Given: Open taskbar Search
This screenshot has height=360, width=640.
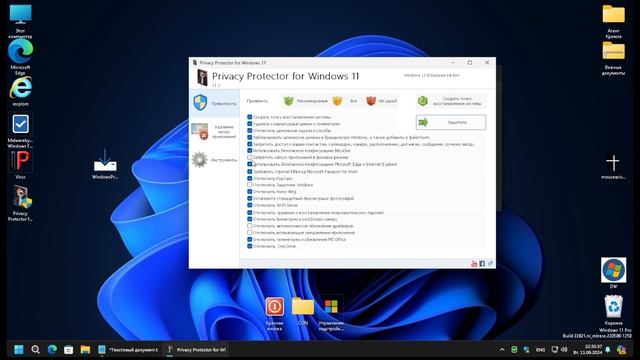Looking at the screenshot, I should click(x=36, y=350).
